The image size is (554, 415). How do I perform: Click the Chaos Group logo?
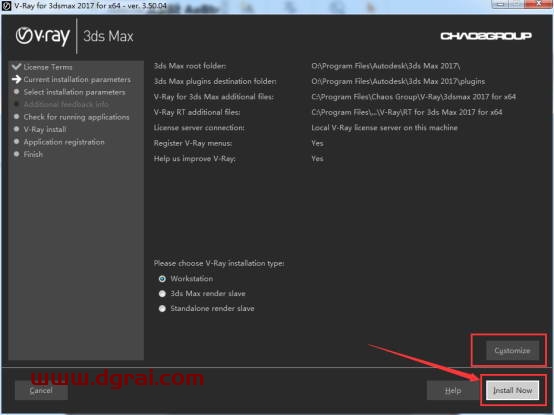click(486, 36)
